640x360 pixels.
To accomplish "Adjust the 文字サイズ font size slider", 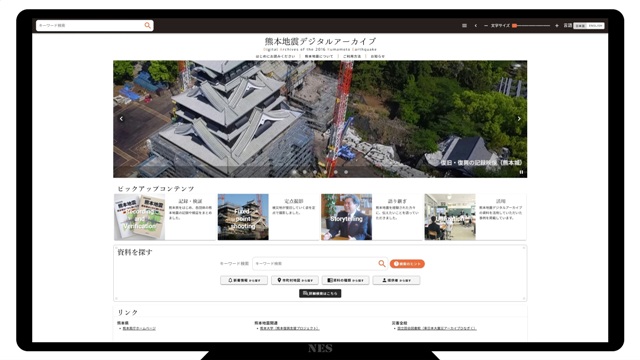I will [531, 25].
